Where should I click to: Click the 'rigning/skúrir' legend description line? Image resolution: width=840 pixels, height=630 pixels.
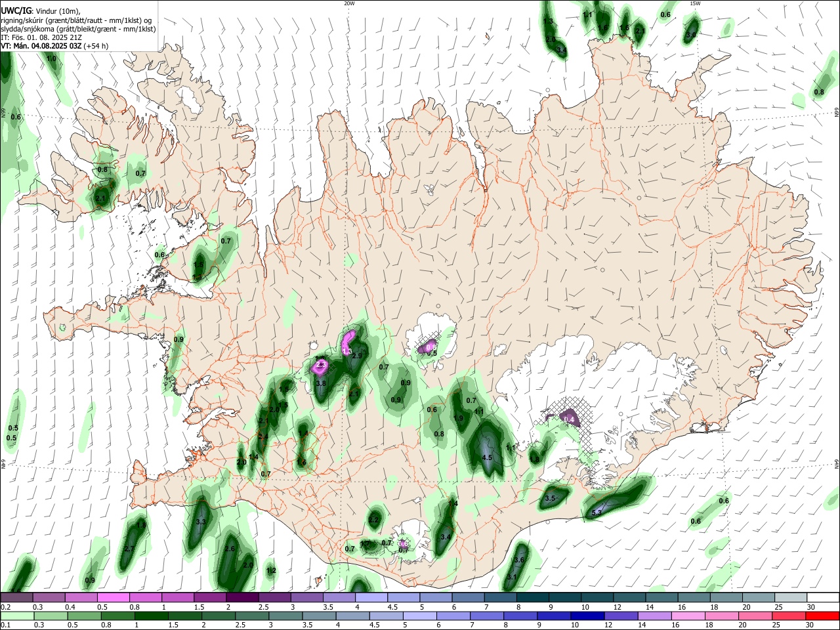76,20
